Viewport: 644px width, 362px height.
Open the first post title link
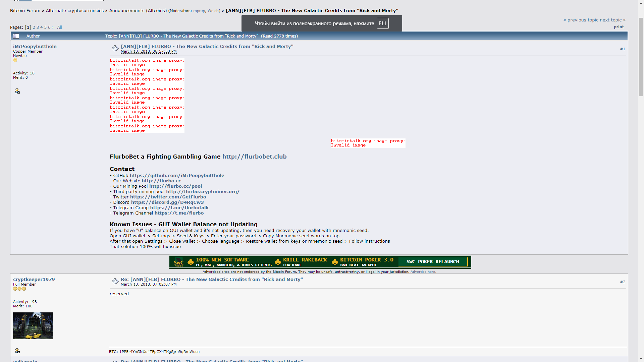tap(207, 47)
